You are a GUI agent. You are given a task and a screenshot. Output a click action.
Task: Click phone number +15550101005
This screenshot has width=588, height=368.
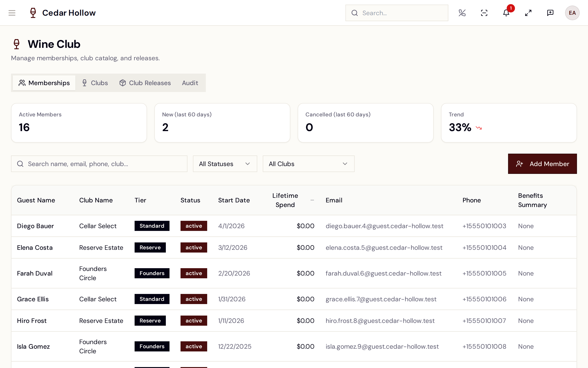point(484,273)
